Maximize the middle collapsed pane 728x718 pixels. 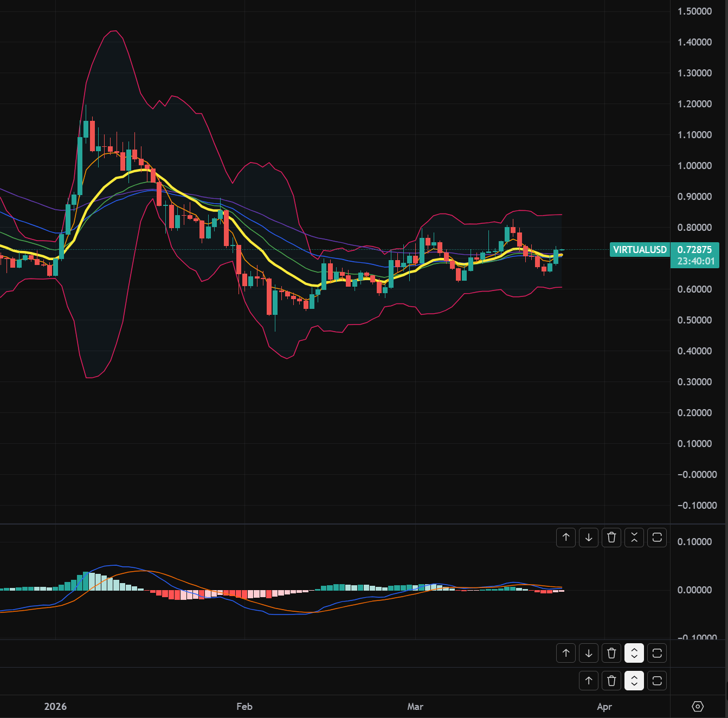click(x=657, y=653)
